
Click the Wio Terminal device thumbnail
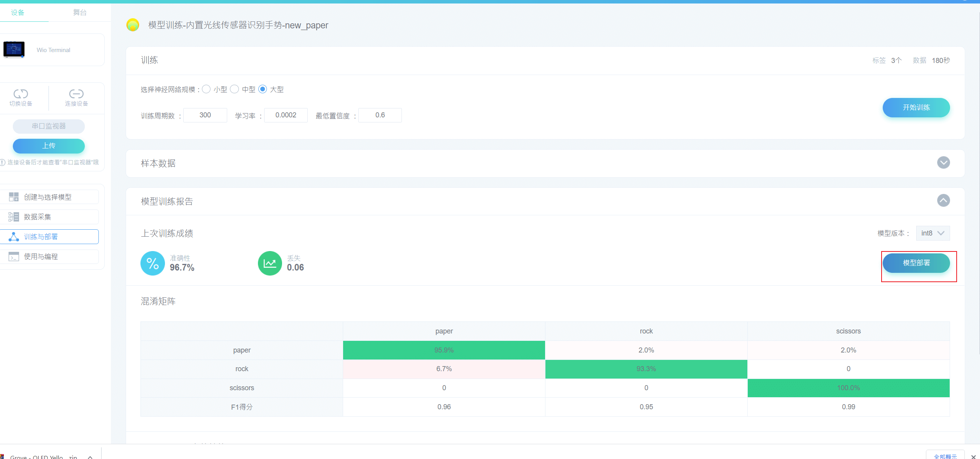click(14, 50)
